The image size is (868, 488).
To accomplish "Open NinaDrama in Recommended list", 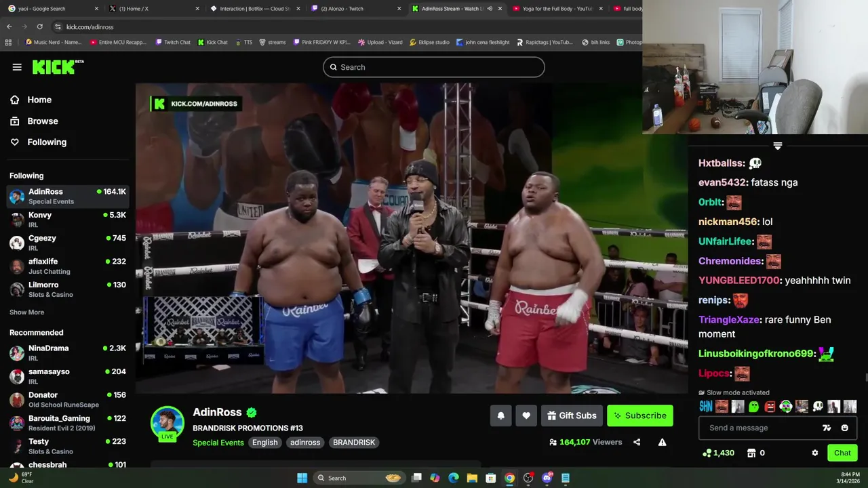I will click(x=68, y=352).
